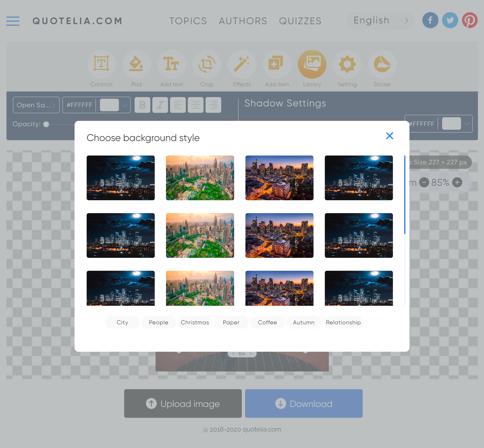Click the white text color swatch
Viewport: 484px width, 448px height.
109,105
